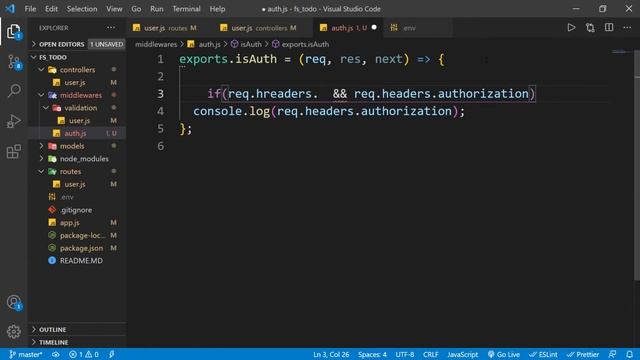Change CRLF end of line sequence

[x=431, y=354]
